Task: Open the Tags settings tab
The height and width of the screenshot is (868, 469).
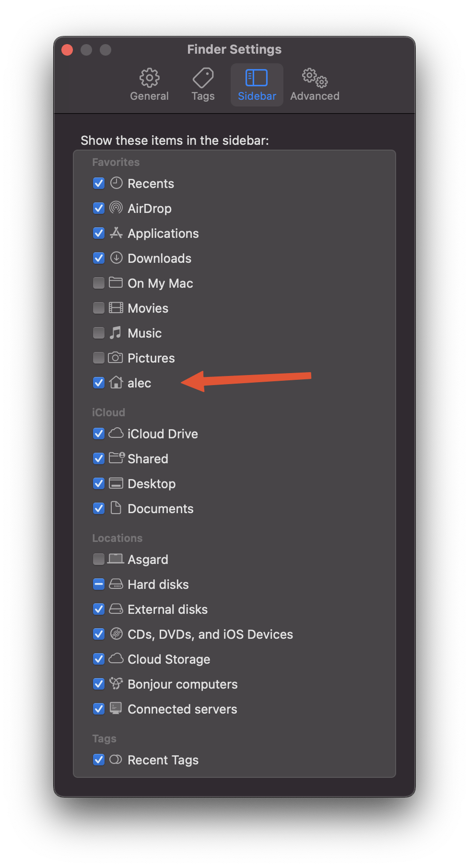Action: click(x=202, y=83)
